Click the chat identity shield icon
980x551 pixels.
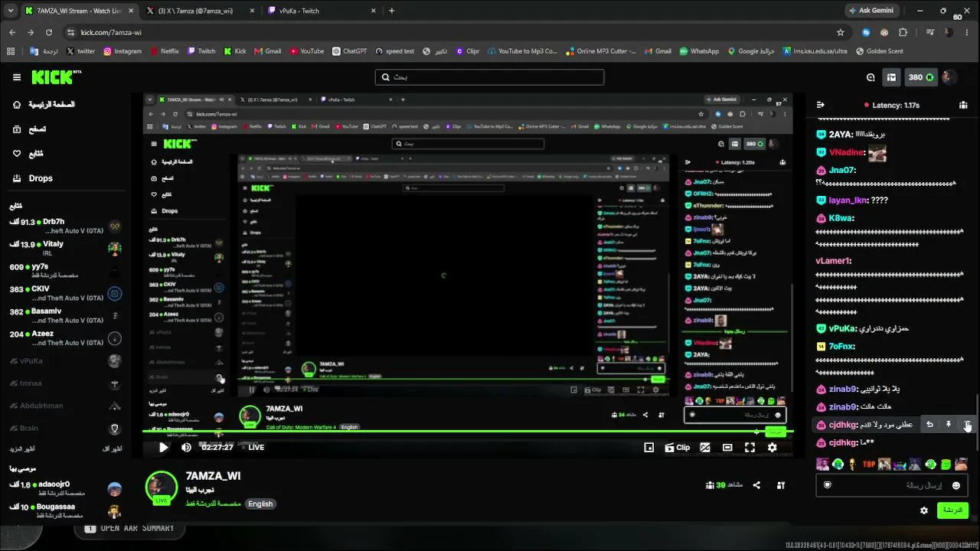827,485
